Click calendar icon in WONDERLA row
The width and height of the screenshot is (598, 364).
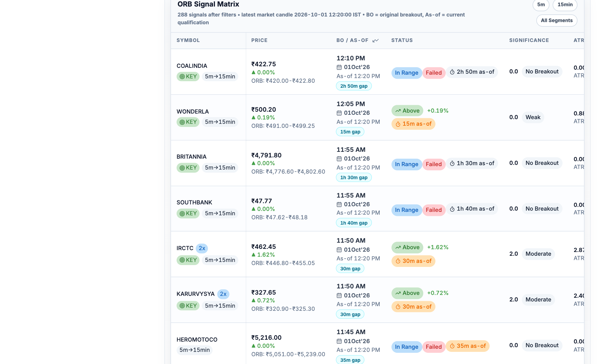[339, 113]
